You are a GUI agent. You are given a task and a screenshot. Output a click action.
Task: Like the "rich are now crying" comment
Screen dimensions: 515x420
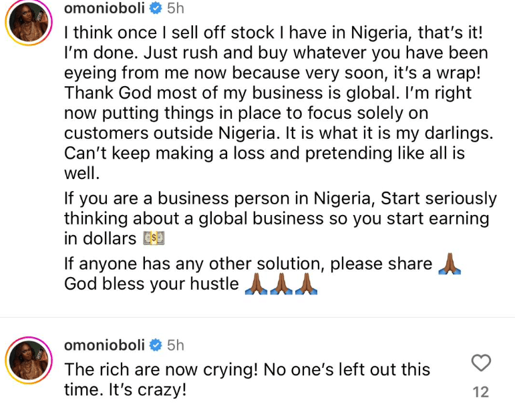[481, 363]
